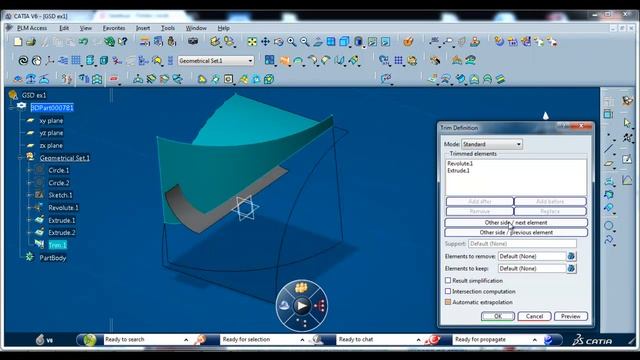The image size is (640, 360).
Task: Click OK in Trim Definition dialog
Action: pos(498,316)
